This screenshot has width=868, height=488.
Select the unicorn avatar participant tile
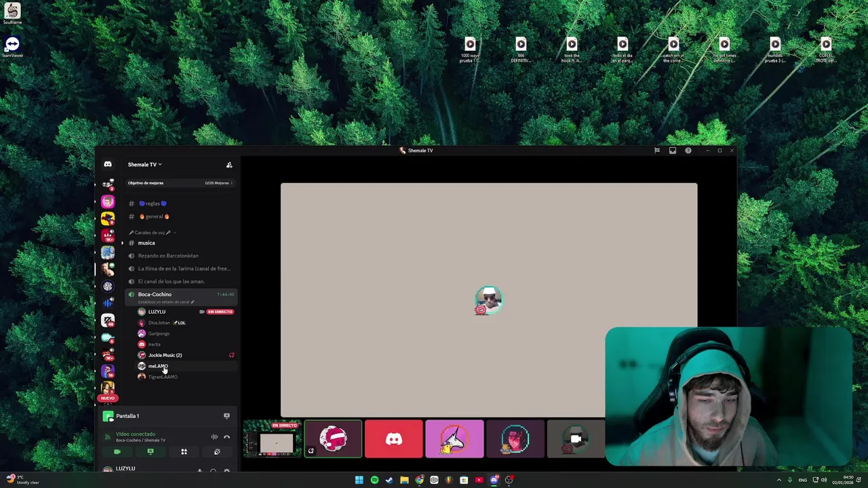click(454, 439)
